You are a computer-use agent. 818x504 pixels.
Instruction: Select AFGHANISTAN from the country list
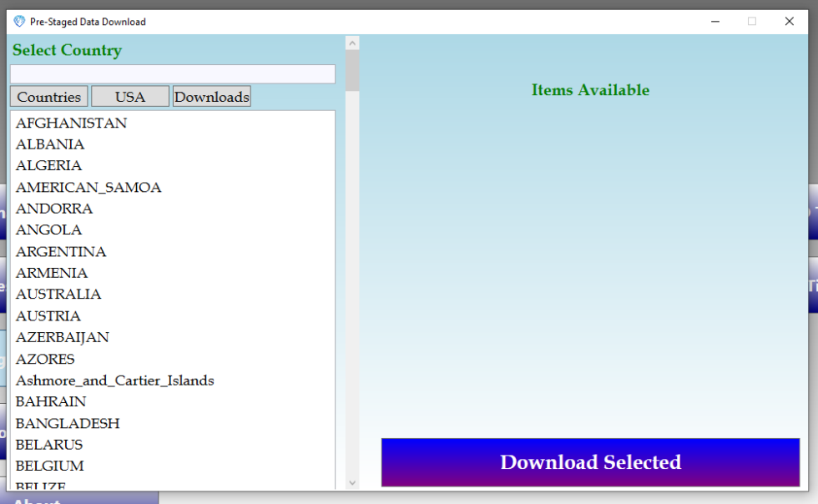(x=71, y=123)
